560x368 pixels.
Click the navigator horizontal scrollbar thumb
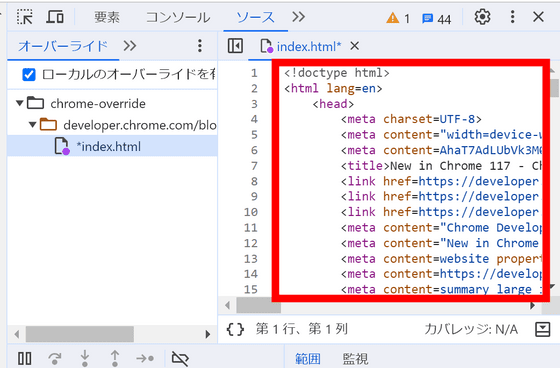pos(80,334)
